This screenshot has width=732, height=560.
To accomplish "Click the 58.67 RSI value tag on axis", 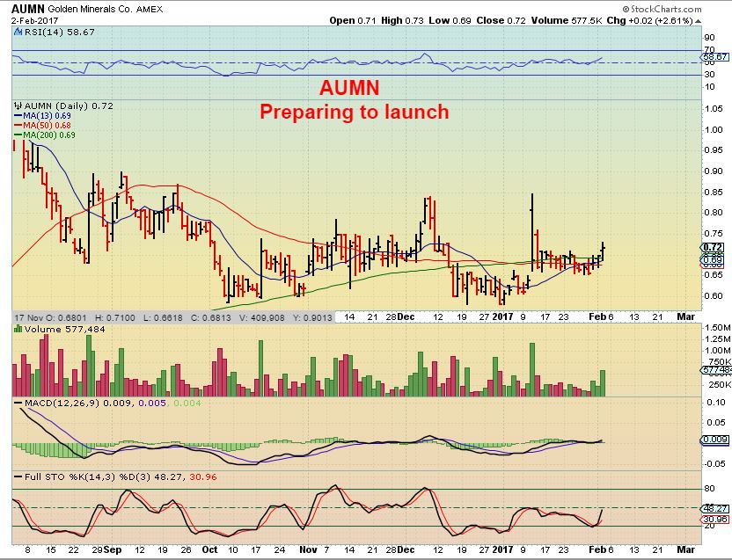I will 714,56.
